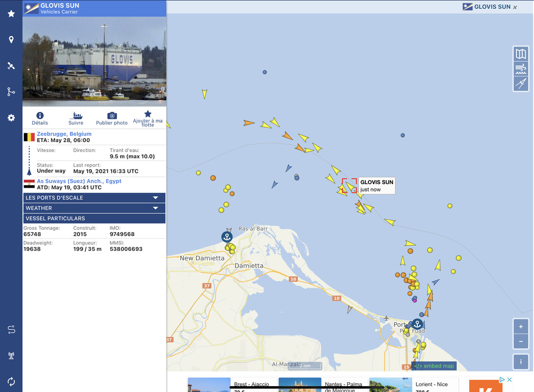Open the satellite icon in sidebar
The width and height of the screenshot is (534, 392).
11,66
